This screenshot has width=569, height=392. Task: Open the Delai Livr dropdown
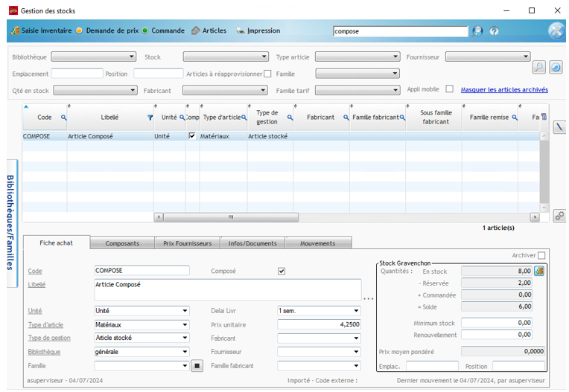319,311
